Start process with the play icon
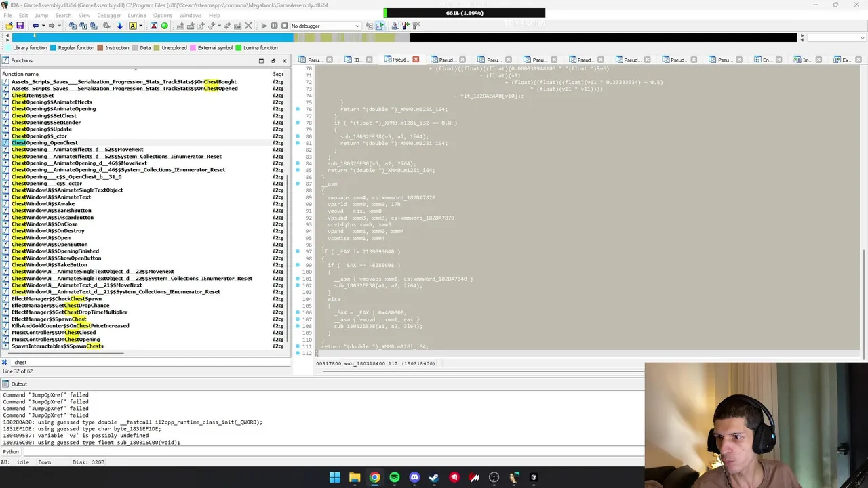Viewport: 868px width, 488px height. pyautogui.click(x=264, y=26)
